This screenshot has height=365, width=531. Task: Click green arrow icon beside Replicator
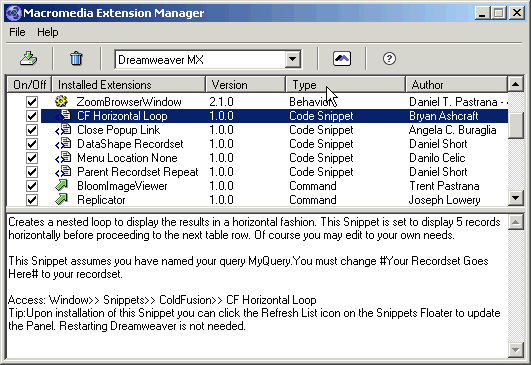[61, 199]
